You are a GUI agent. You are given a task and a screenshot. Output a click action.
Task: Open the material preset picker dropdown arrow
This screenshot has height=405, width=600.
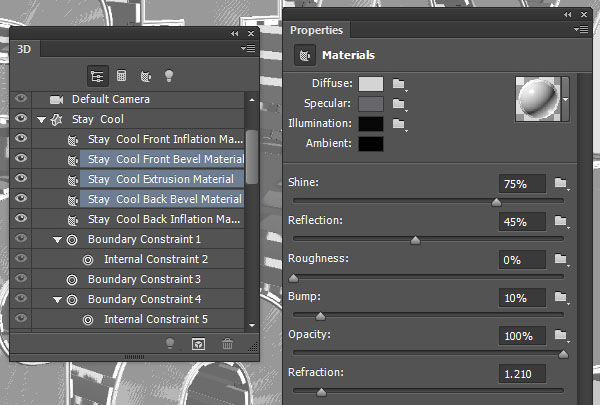(565, 98)
